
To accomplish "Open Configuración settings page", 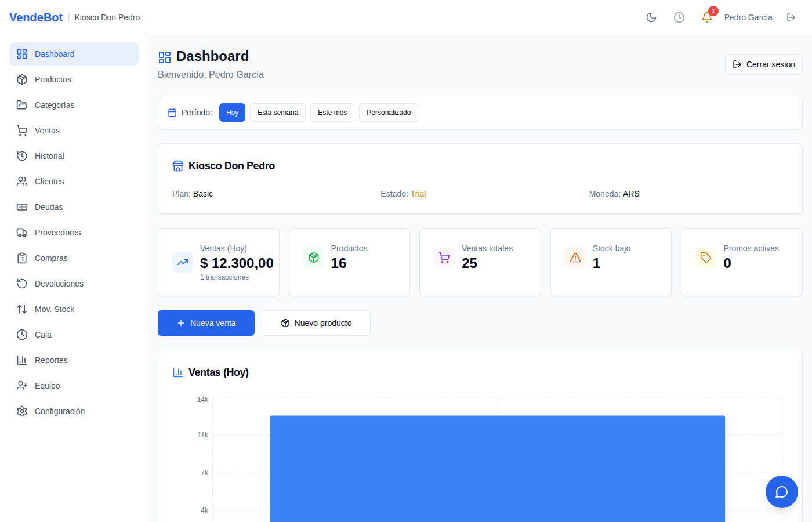I will click(x=74, y=411).
